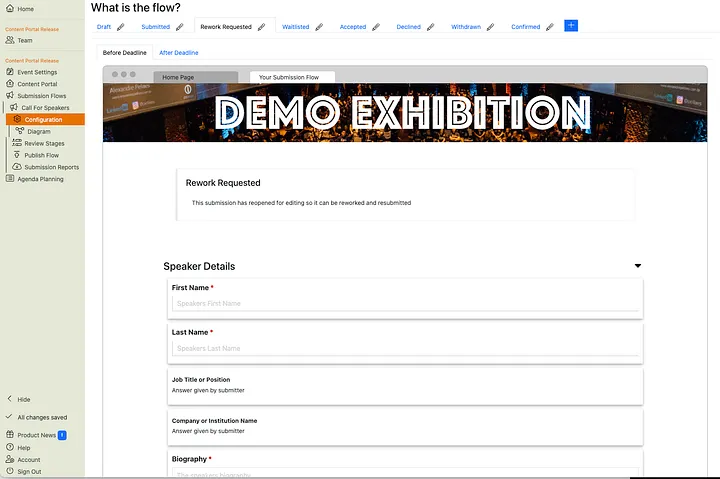Open the Team icon in sidebar
Viewport: 720px width, 479px height.
point(10,40)
